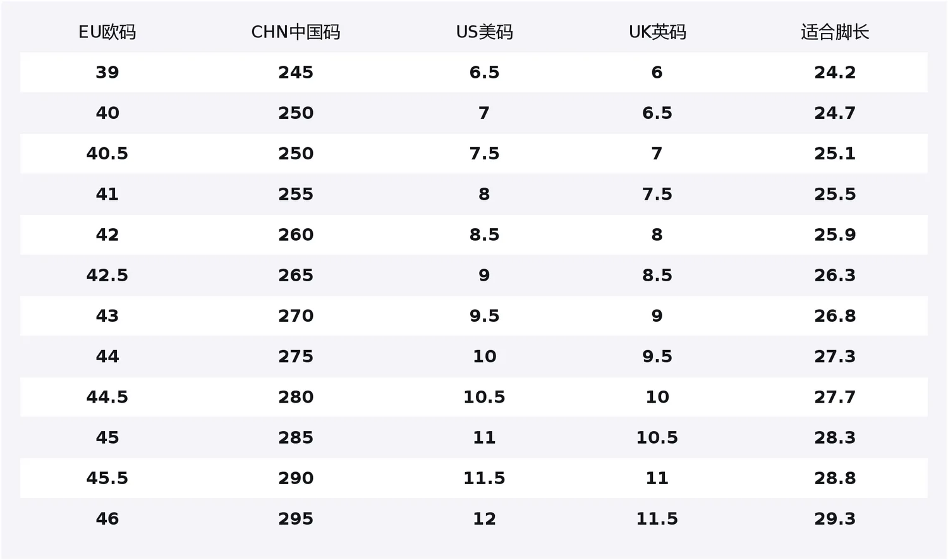Select foot length 24.2 cell
The image size is (948, 560).
[x=835, y=73]
